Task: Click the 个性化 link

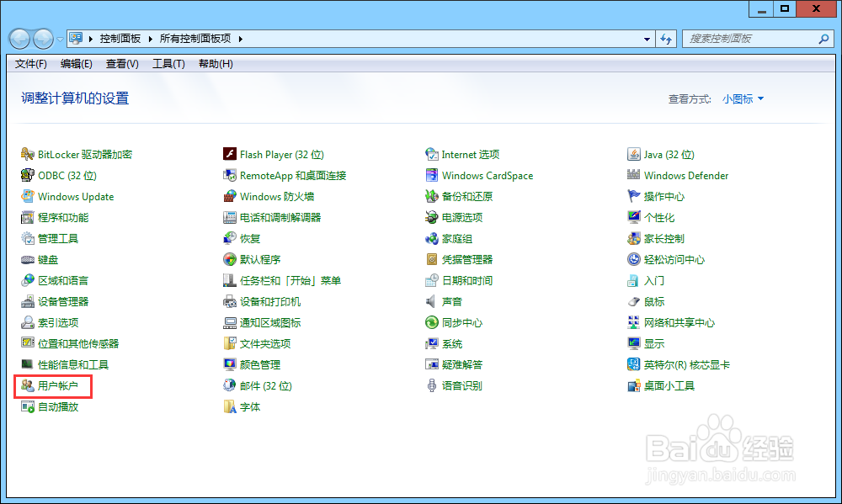Action: [x=659, y=217]
